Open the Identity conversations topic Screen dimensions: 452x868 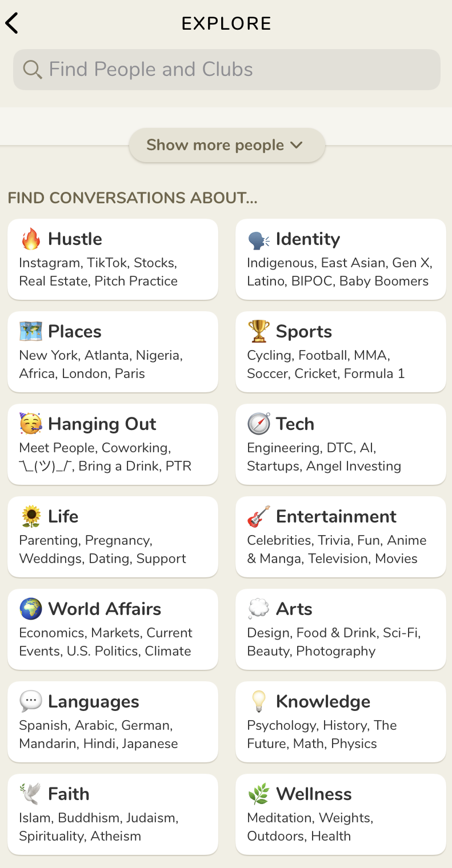(341, 259)
